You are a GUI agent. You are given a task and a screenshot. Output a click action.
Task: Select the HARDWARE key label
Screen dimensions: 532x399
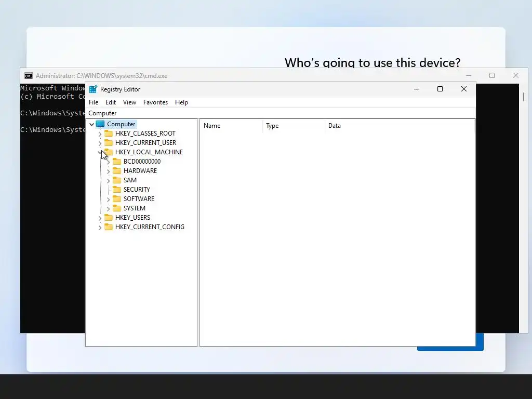pos(140,170)
